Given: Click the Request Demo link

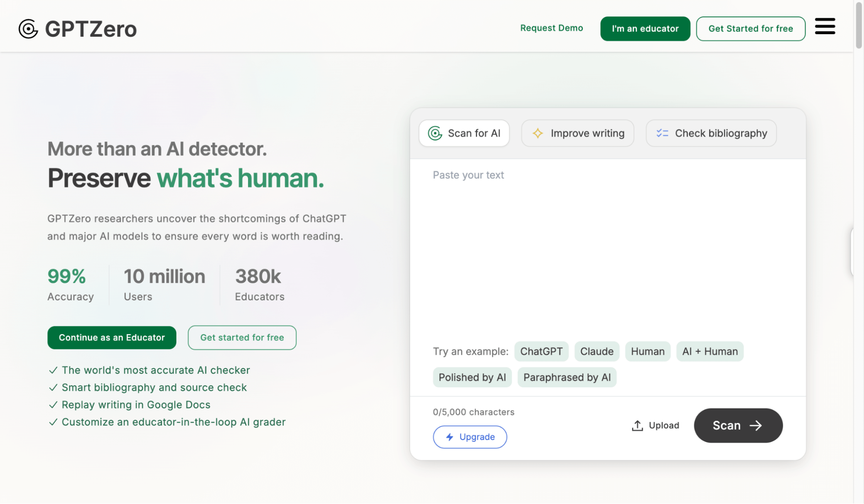Looking at the screenshot, I should pos(552,28).
